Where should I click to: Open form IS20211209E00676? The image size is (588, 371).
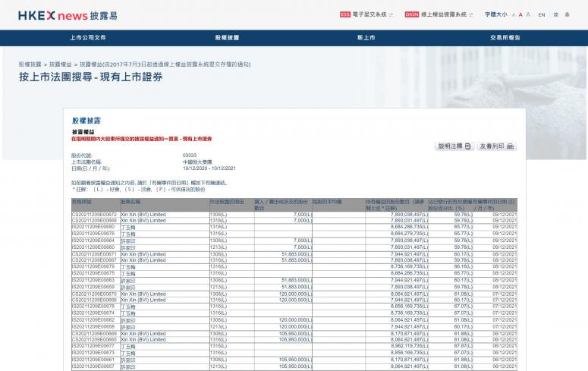coord(93,234)
